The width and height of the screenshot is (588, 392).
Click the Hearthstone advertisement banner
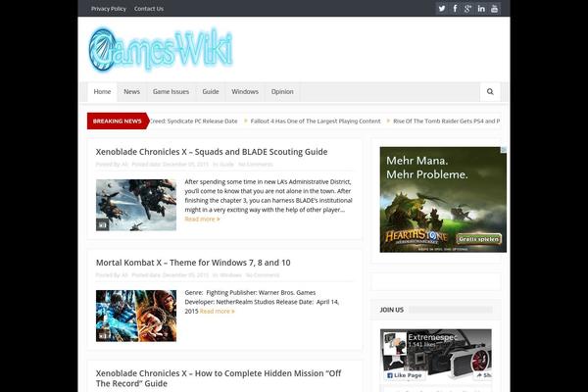click(443, 200)
